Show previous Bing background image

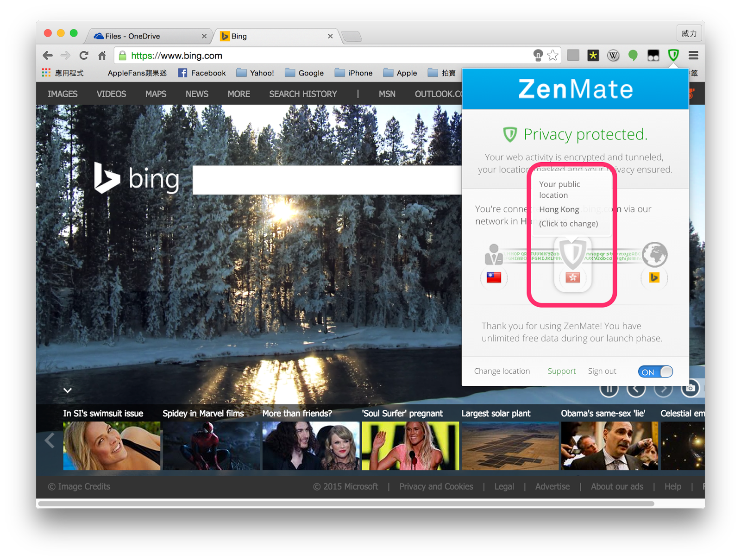[x=636, y=389]
